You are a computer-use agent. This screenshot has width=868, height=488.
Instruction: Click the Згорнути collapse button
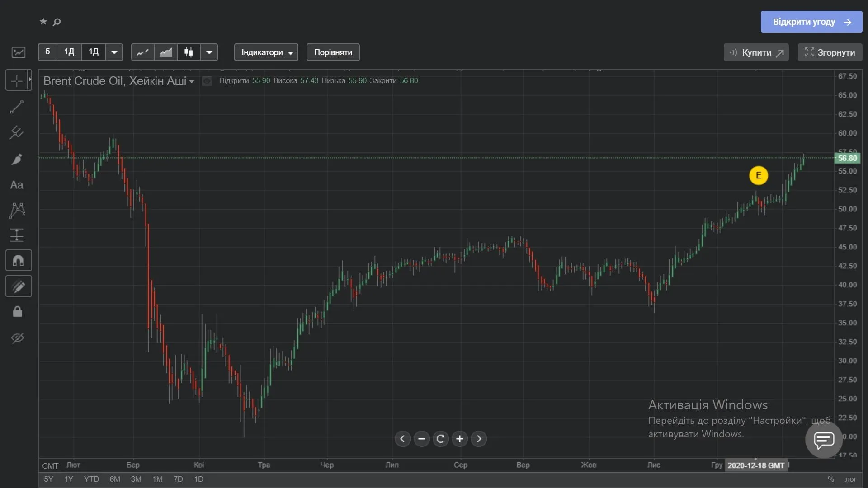click(x=830, y=52)
